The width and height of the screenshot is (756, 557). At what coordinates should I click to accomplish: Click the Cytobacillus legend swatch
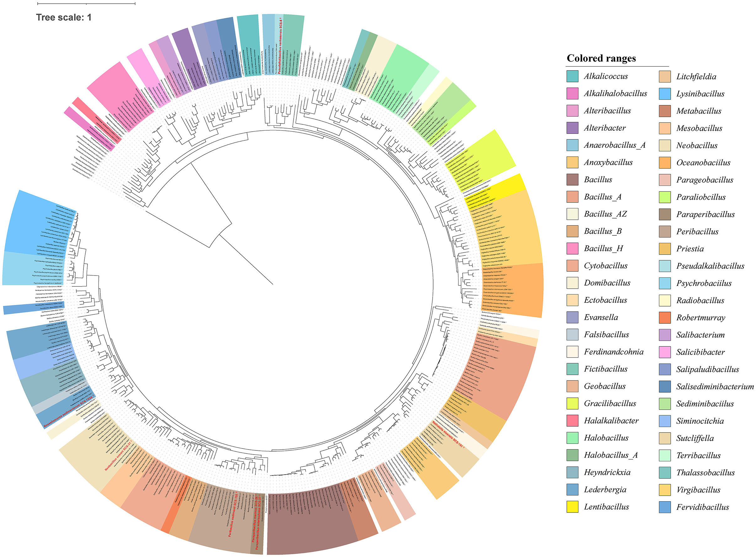[572, 266]
